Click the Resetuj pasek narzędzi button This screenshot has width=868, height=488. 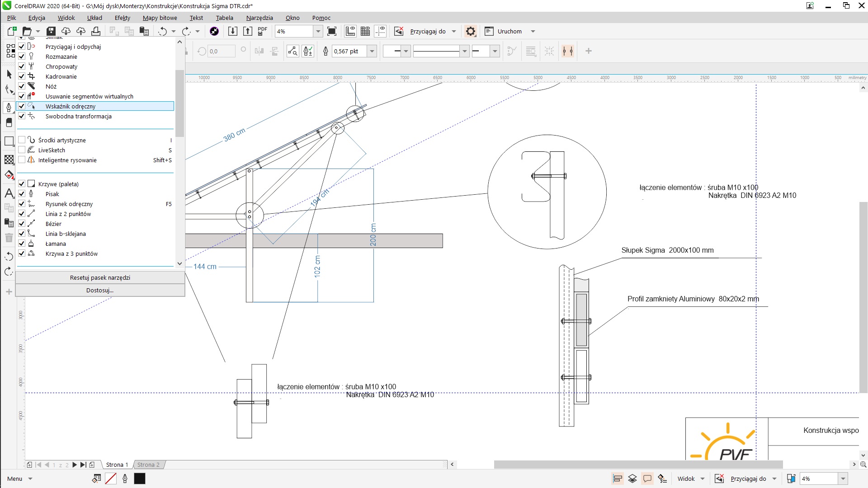(x=100, y=277)
